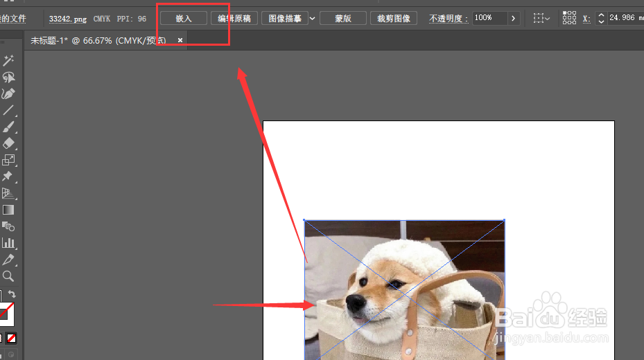This screenshot has height=360, width=644.
Task: Select the Magic Wand tool
Action: pos(8,60)
